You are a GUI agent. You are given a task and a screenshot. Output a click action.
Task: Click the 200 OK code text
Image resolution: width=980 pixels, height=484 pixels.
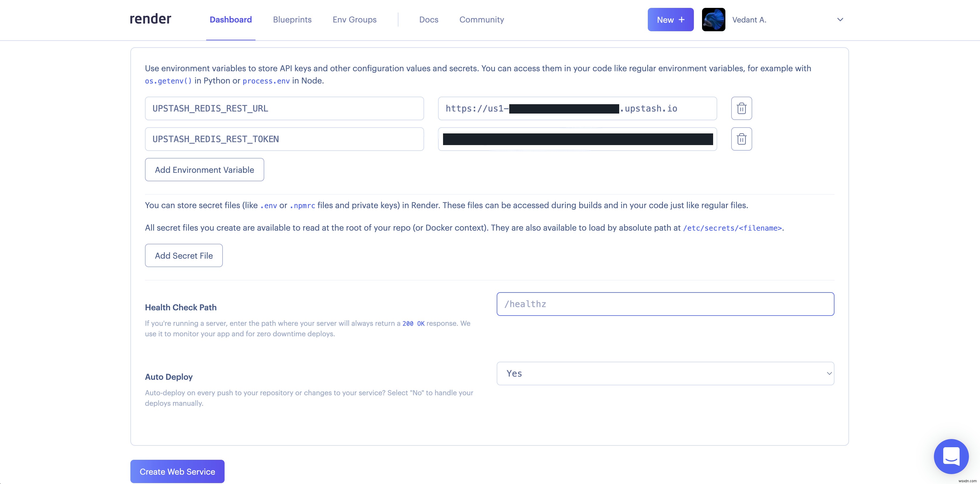[x=414, y=323]
